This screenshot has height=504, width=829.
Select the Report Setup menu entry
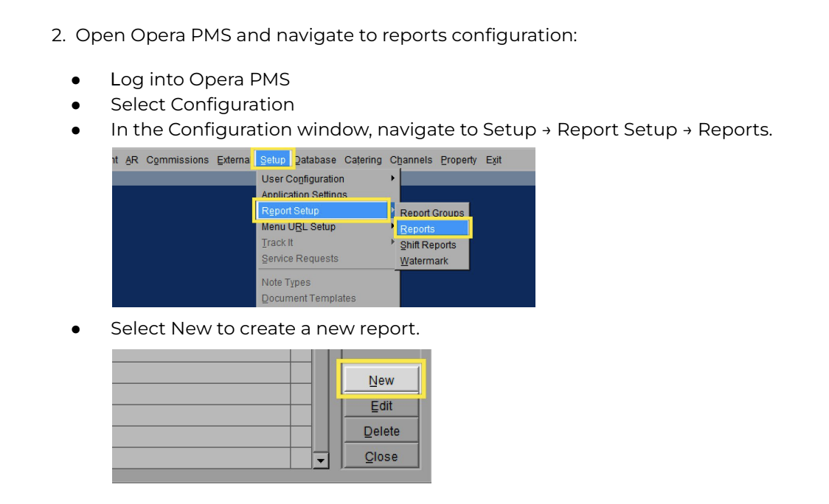click(322, 211)
